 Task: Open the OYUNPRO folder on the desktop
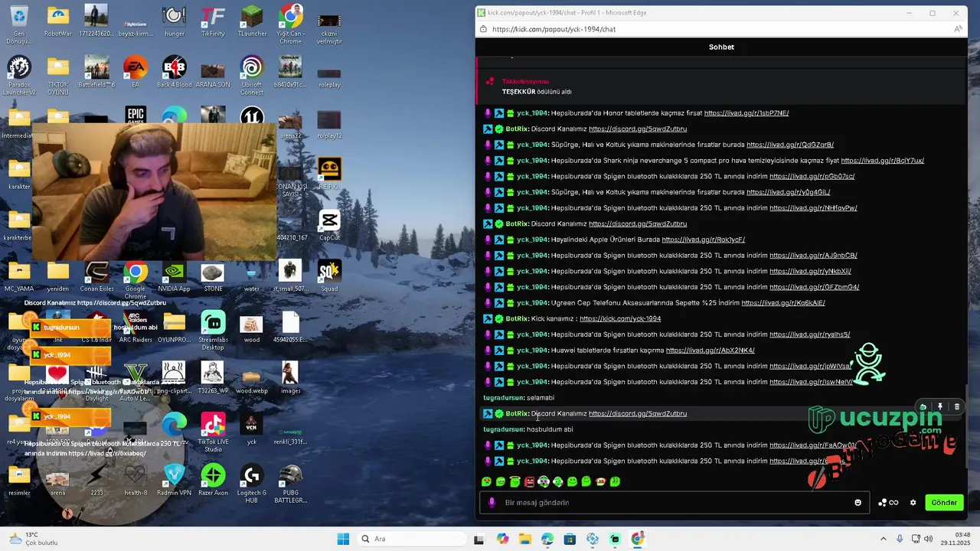point(174,328)
